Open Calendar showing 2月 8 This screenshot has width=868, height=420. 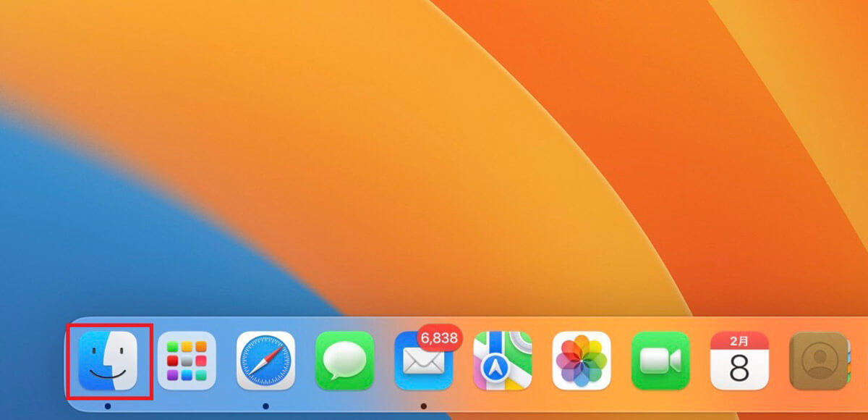(x=739, y=361)
